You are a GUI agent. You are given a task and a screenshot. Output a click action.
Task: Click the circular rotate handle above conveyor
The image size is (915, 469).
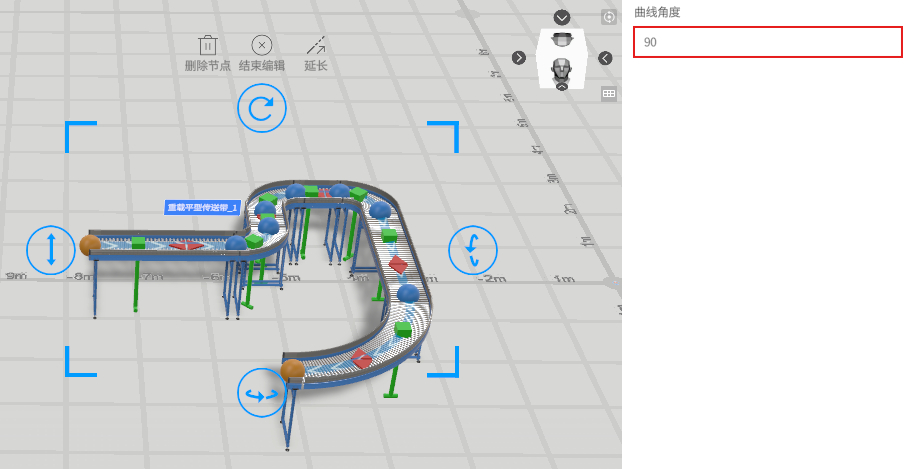click(x=261, y=108)
